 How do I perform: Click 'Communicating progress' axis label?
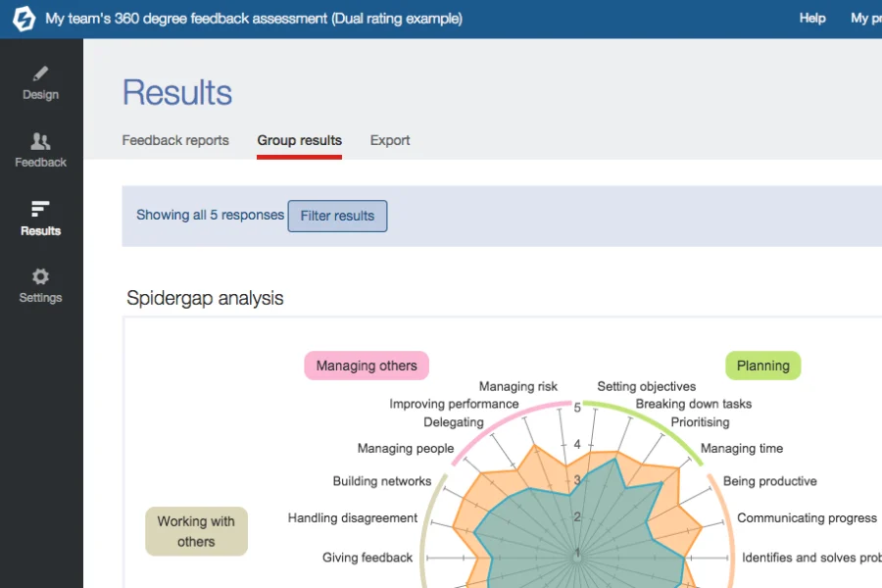pos(808,517)
